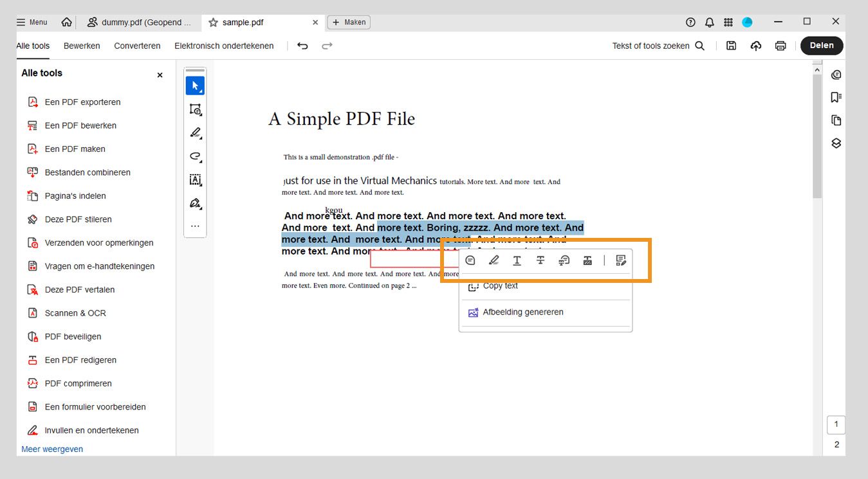Open Verzenden voor opmerkingen tool
868x479 pixels.
pyautogui.click(x=98, y=243)
